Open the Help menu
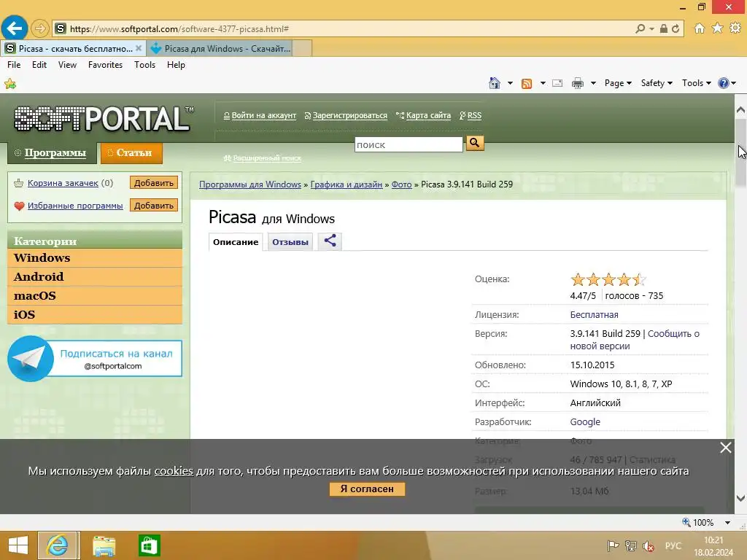 click(176, 65)
